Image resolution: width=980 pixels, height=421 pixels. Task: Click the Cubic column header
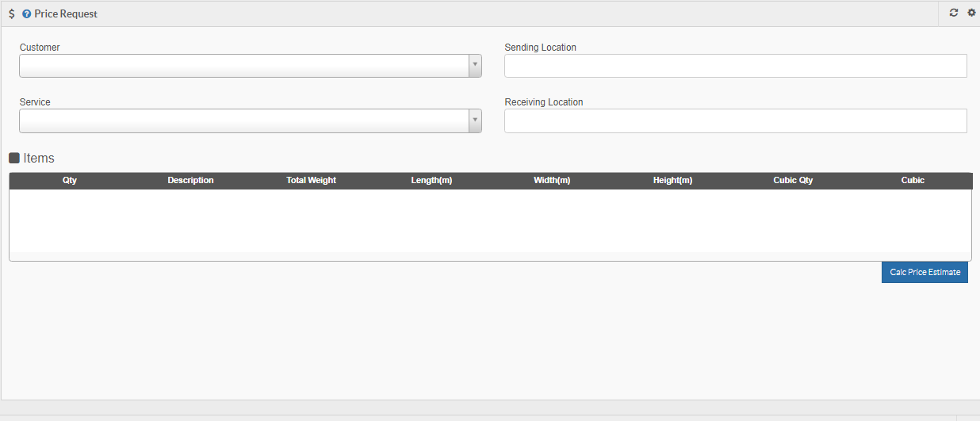(913, 181)
